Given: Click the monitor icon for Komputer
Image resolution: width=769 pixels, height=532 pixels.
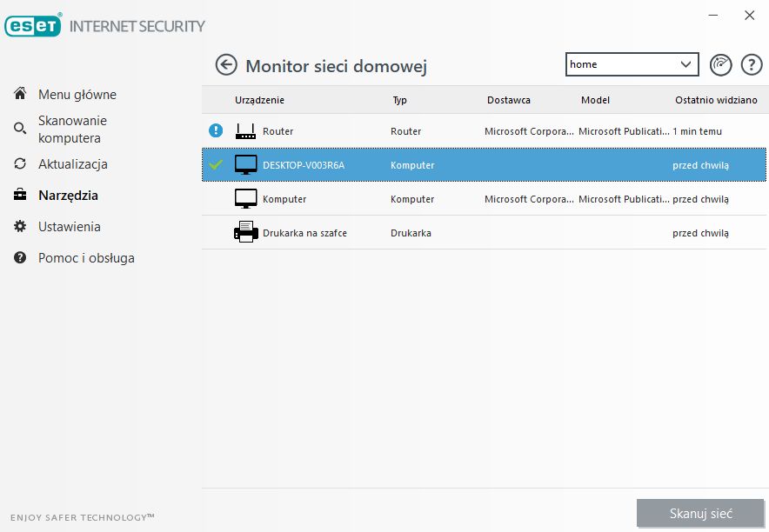Looking at the screenshot, I should [x=246, y=199].
